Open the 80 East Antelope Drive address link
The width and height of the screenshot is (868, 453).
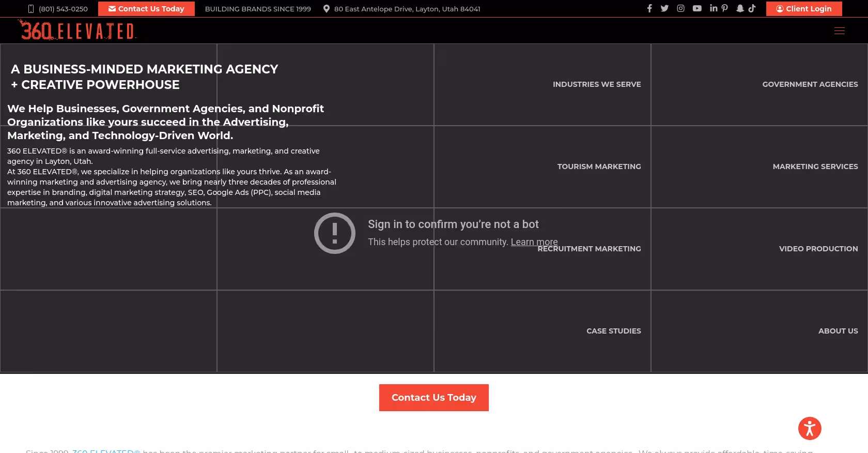[x=407, y=9]
